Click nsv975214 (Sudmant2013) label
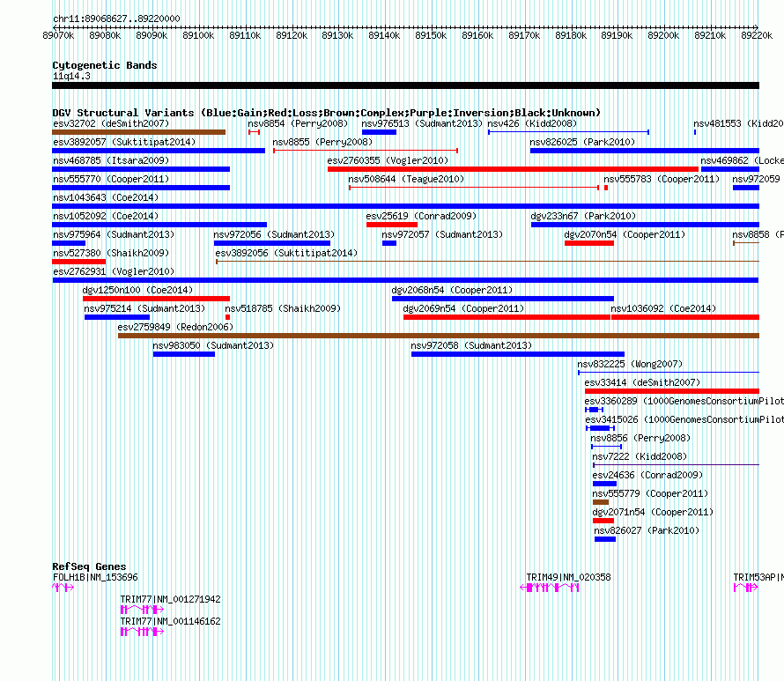This screenshot has width=784, height=681. (x=144, y=308)
